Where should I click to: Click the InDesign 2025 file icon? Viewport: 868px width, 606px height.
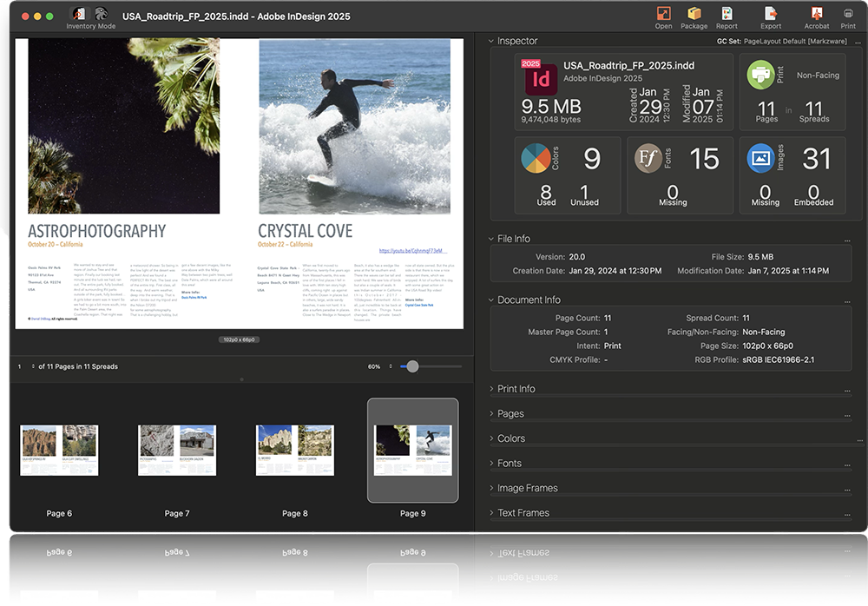click(x=540, y=77)
